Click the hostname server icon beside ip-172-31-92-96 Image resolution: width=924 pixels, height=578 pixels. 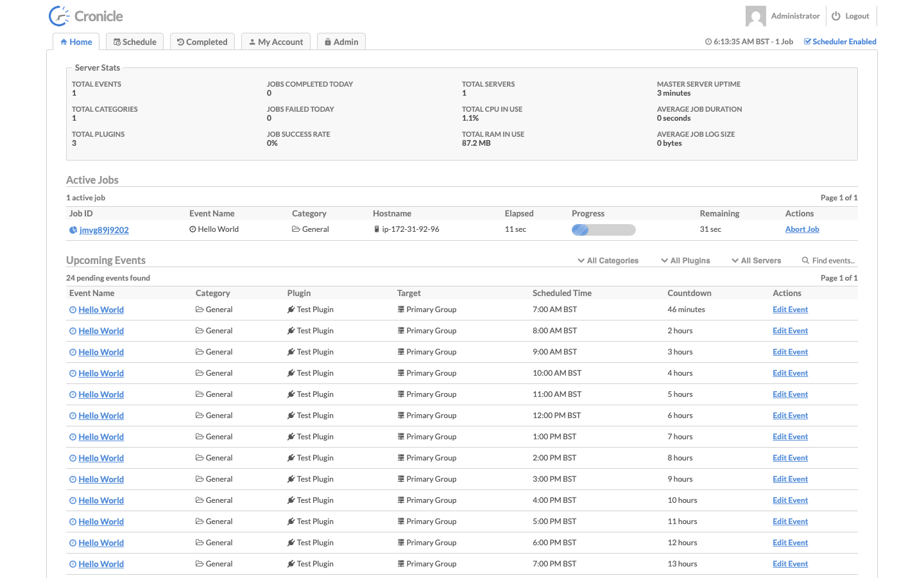coord(377,229)
